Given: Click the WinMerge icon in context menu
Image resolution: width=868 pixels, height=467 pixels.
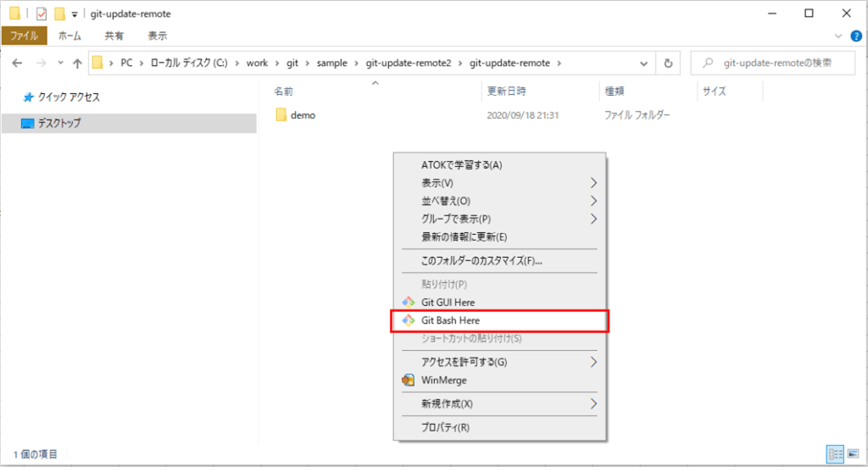Looking at the screenshot, I should click(x=408, y=380).
